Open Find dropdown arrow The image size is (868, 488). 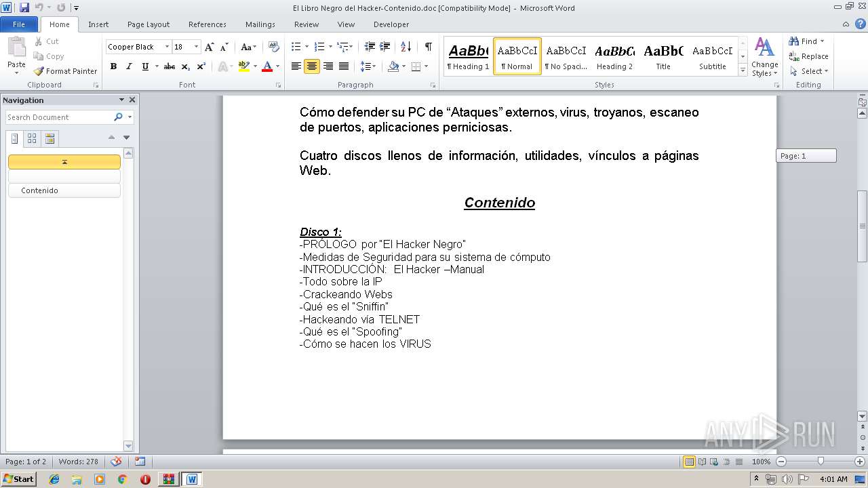pyautogui.click(x=822, y=41)
